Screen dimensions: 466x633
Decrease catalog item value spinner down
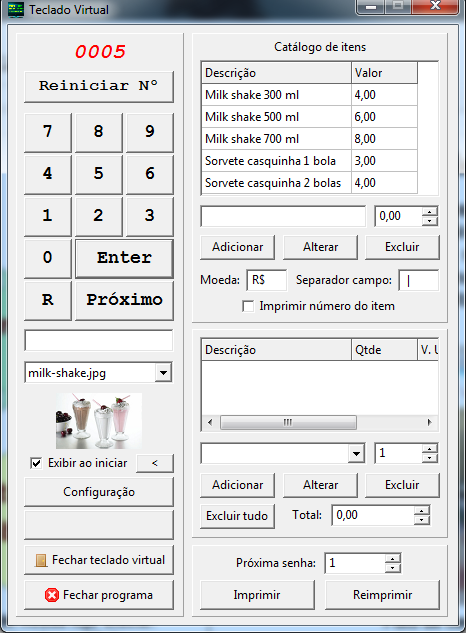click(430, 221)
